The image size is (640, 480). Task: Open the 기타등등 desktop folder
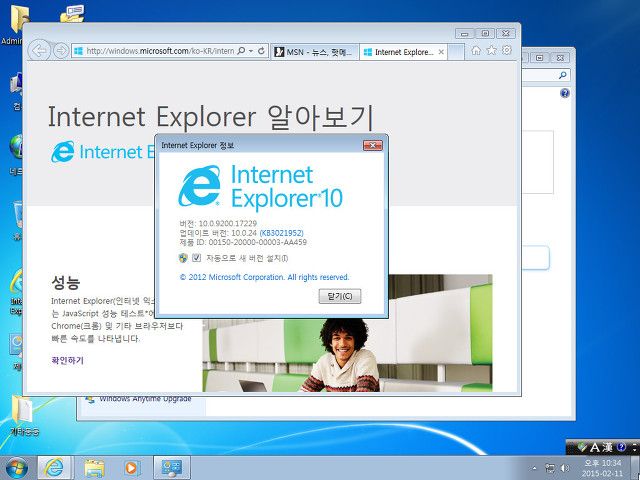click(x=24, y=416)
